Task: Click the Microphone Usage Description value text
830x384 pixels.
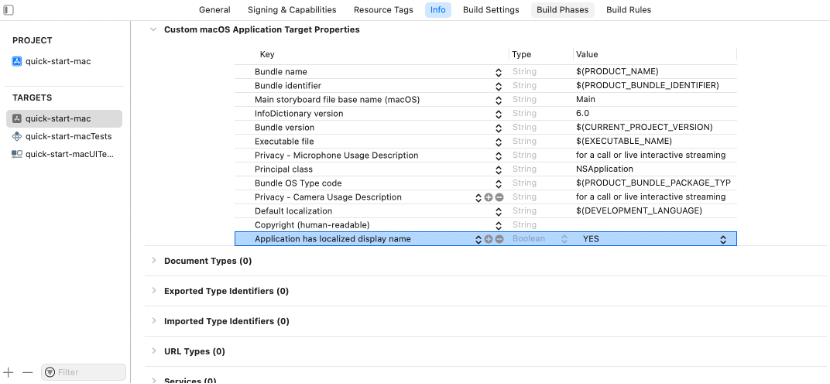Action: (x=651, y=155)
